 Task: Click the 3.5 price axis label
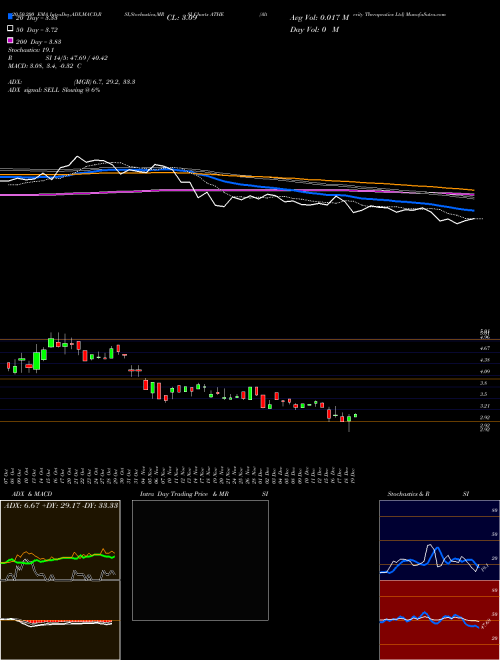[484, 394]
